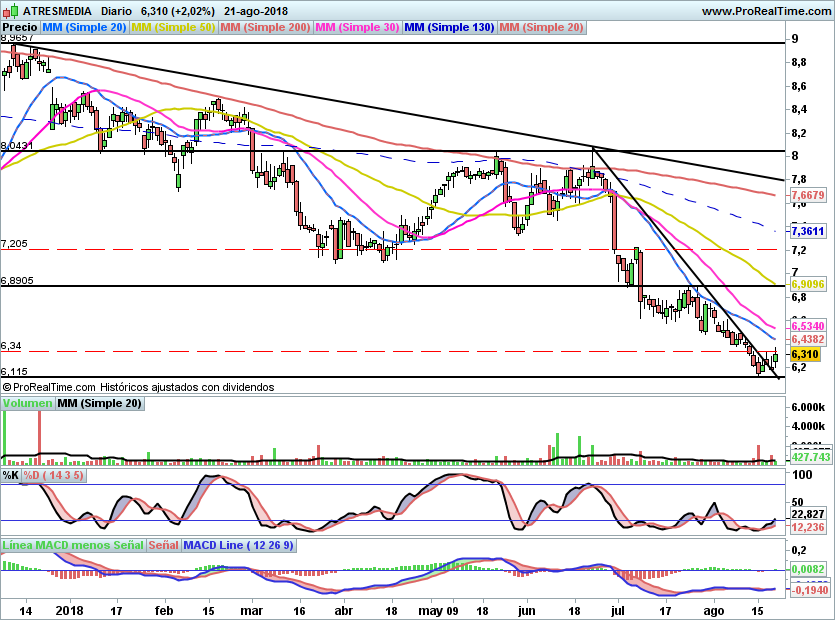Click the Volumen panel label
Viewport: 835px width, 620px height.
coord(27,403)
